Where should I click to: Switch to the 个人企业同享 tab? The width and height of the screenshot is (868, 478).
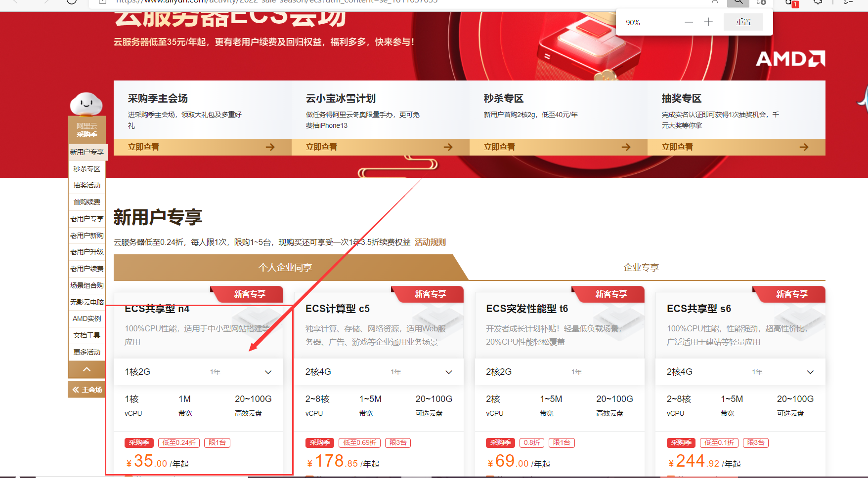pyautogui.click(x=285, y=268)
